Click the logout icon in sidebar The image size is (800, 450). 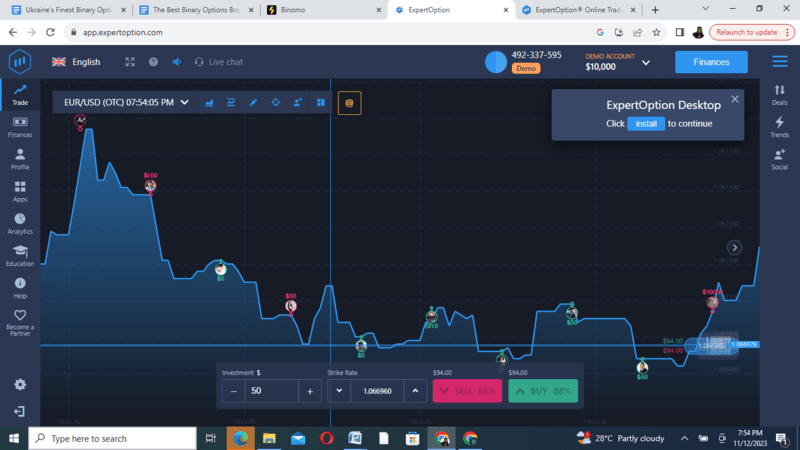[x=19, y=411]
